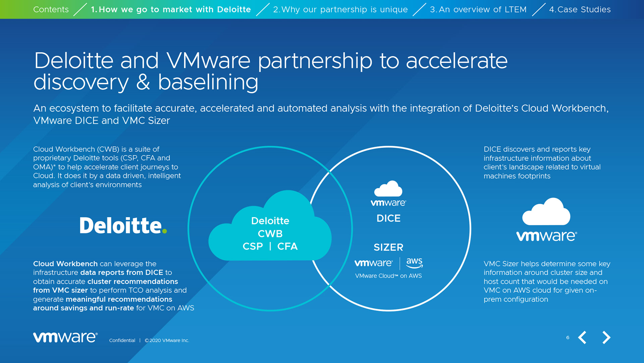644x363 pixels.
Task: Click paragraph 'DICE discovers and reports key'
Action: click(542, 163)
